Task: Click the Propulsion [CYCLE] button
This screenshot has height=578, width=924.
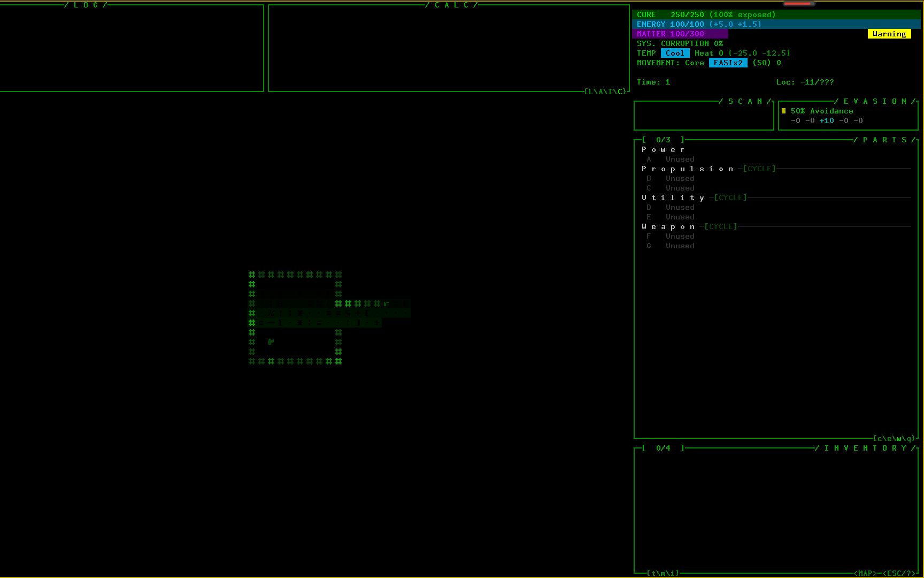Action: (759, 169)
